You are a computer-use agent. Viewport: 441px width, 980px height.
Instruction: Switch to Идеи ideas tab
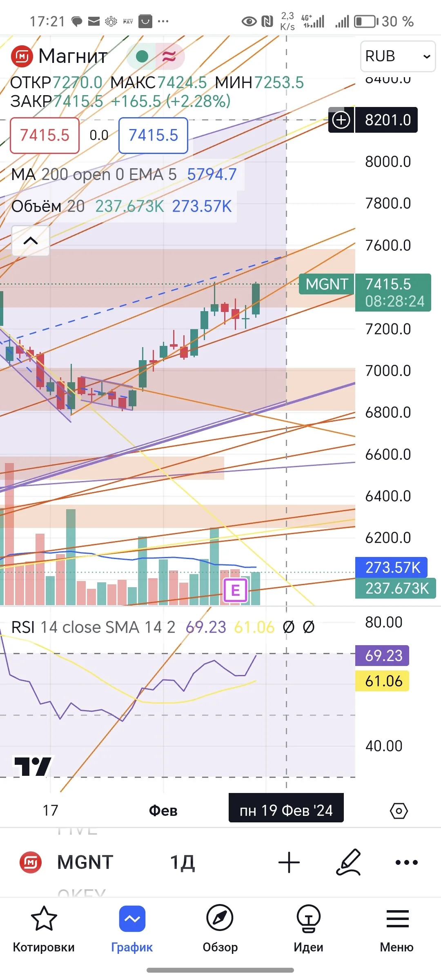(308, 929)
